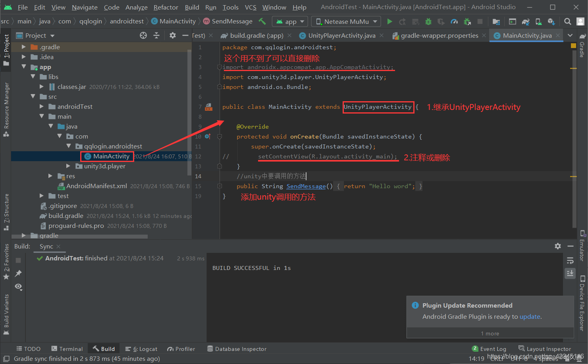Toggle soft-wrap in the Build output panel
Screen dimensions: 588x364
coord(570,260)
